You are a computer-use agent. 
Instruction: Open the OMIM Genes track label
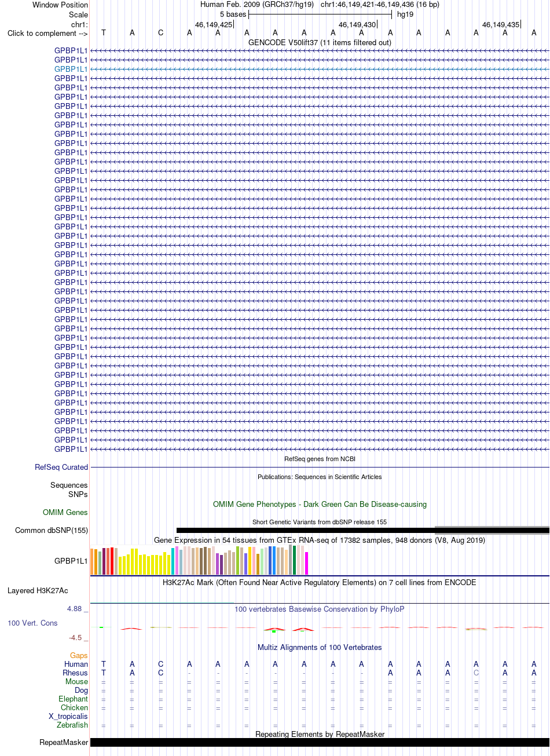click(65, 512)
